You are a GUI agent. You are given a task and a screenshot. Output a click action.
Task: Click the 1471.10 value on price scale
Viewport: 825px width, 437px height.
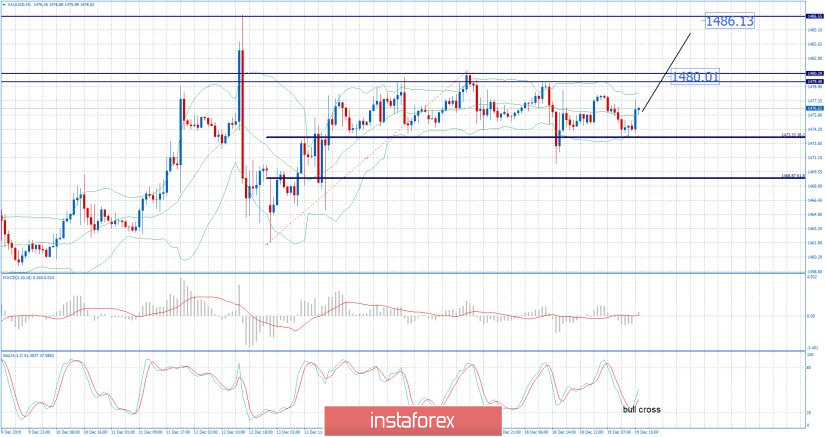[814, 157]
